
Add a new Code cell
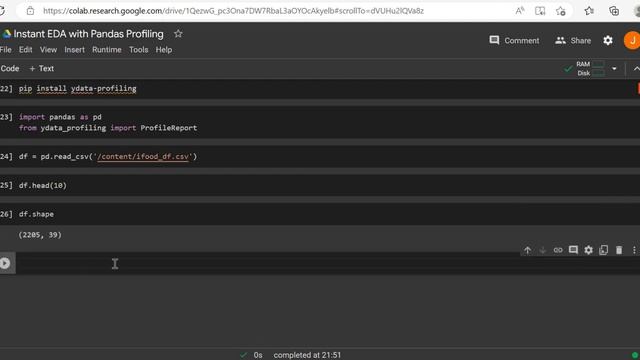9,69
